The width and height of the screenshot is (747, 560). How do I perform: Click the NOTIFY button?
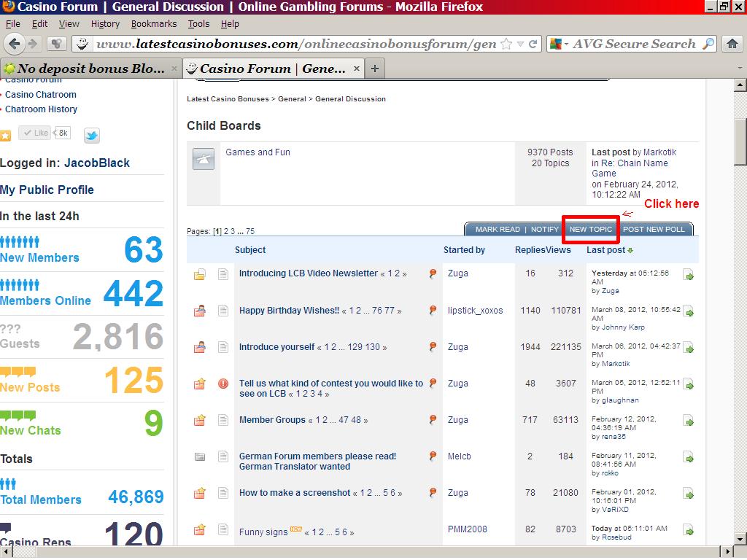click(544, 230)
